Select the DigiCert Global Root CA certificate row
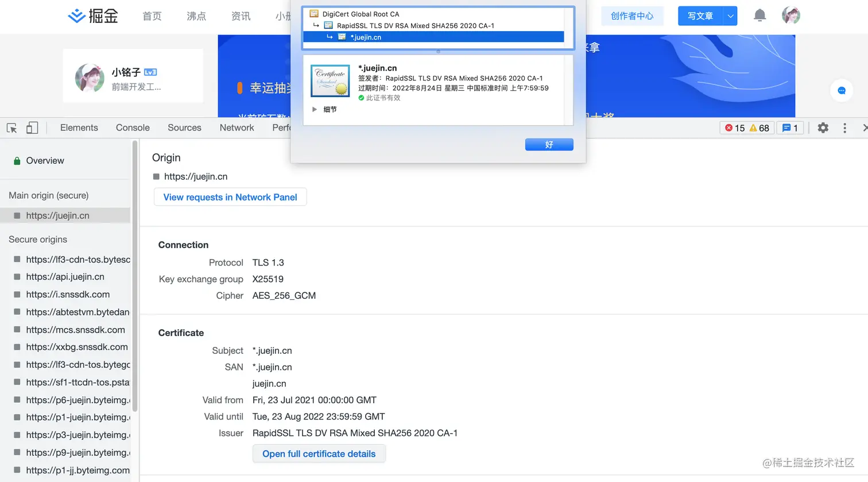868x482 pixels. coord(433,14)
